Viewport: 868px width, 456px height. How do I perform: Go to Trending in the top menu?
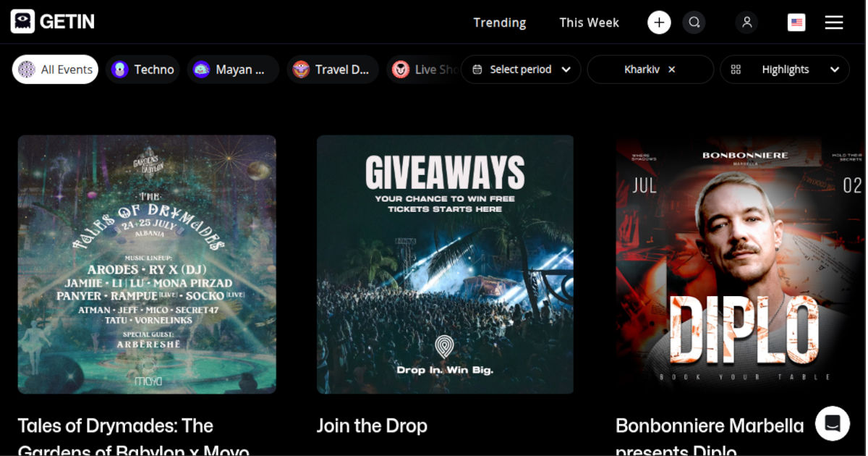pyautogui.click(x=500, y=22)
